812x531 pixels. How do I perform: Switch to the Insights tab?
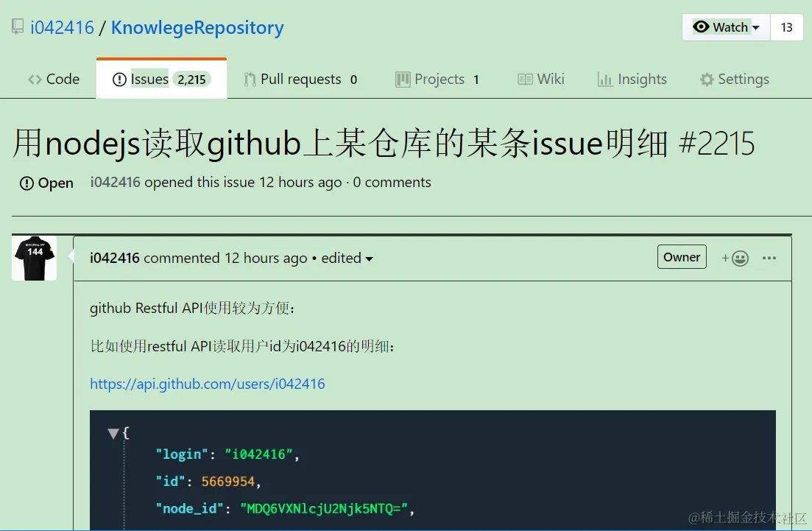coord(632,80)
